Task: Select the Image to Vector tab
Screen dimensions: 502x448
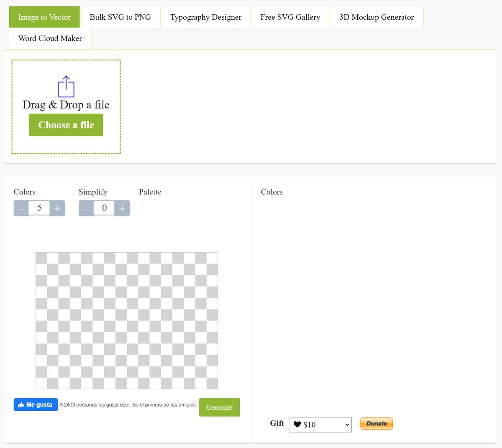Action: pyautogui.click(x=44, y=17)
